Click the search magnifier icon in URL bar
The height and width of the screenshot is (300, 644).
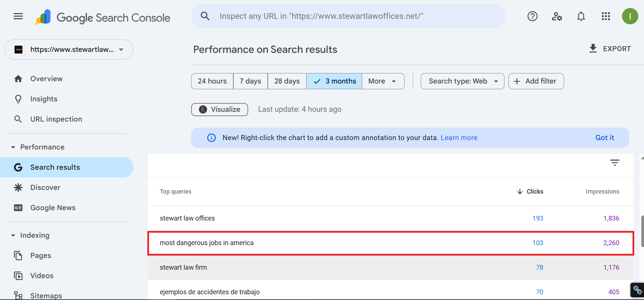click(x=205, y=16)
